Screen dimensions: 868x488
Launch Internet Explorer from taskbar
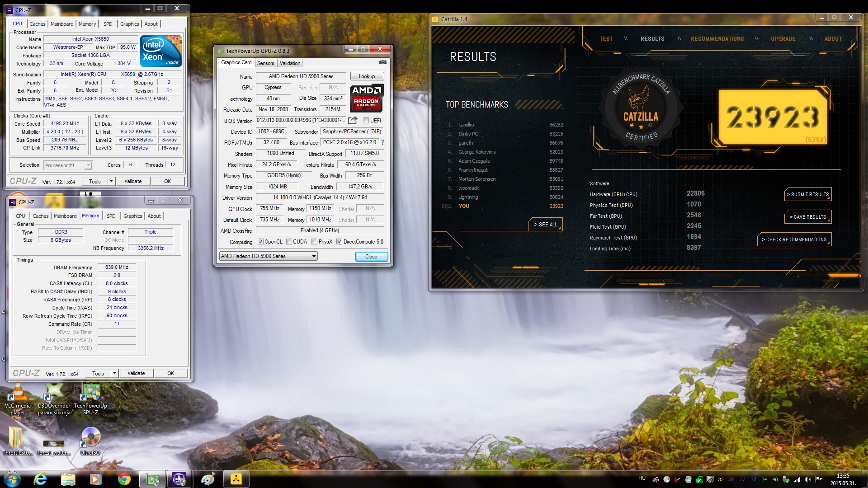pyautogui.click(x=40, y=479)
